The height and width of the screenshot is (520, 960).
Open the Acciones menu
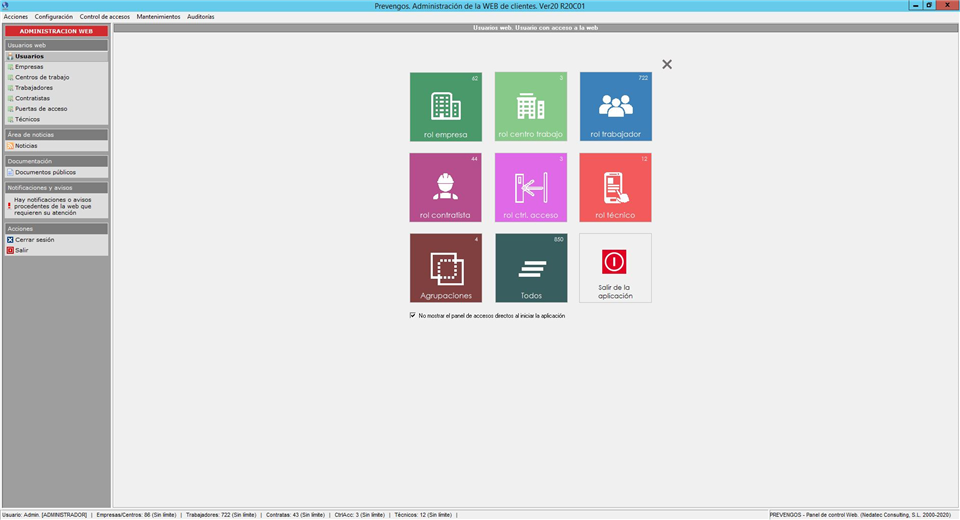[16, 17]
